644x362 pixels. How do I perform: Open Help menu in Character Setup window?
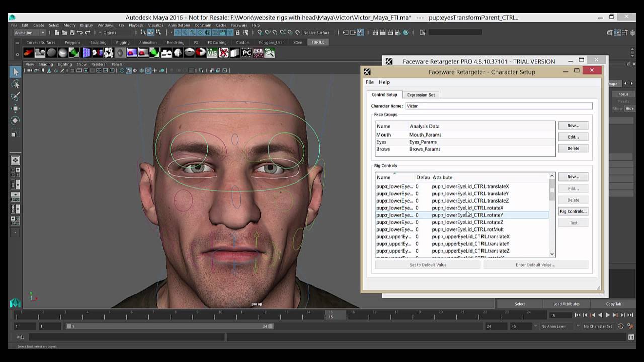pos(384,82)
